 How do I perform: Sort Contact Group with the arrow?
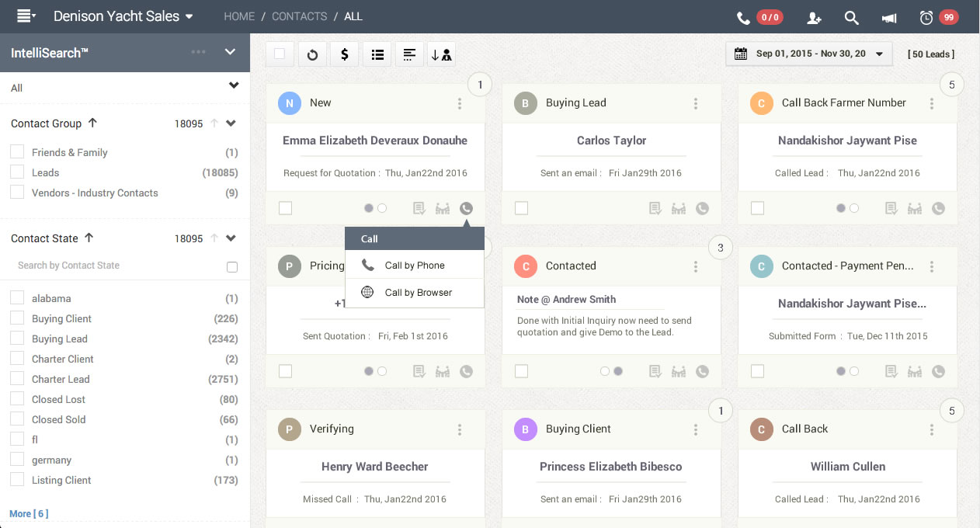point(92,123)
